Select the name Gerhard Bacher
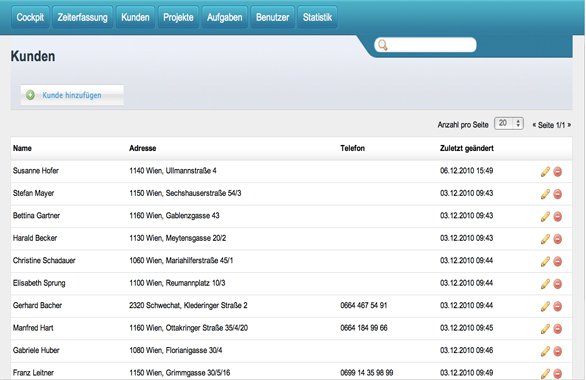This screenshot has width=586, height=380. [37, 305]
